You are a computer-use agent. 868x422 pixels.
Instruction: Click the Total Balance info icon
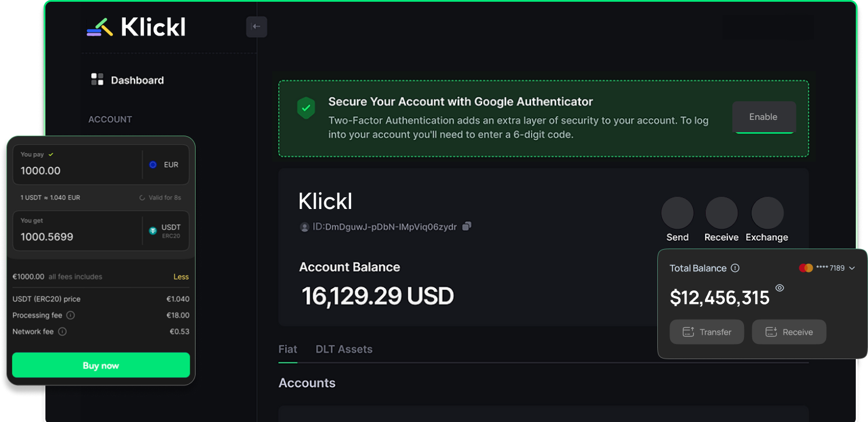pyautogui.click(x=735, y=268)
